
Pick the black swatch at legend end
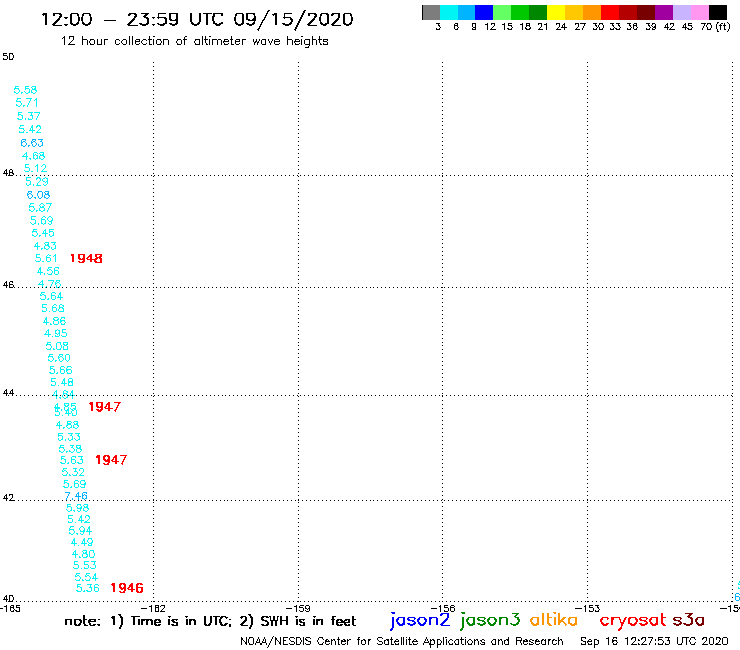[x=718, y=12]
